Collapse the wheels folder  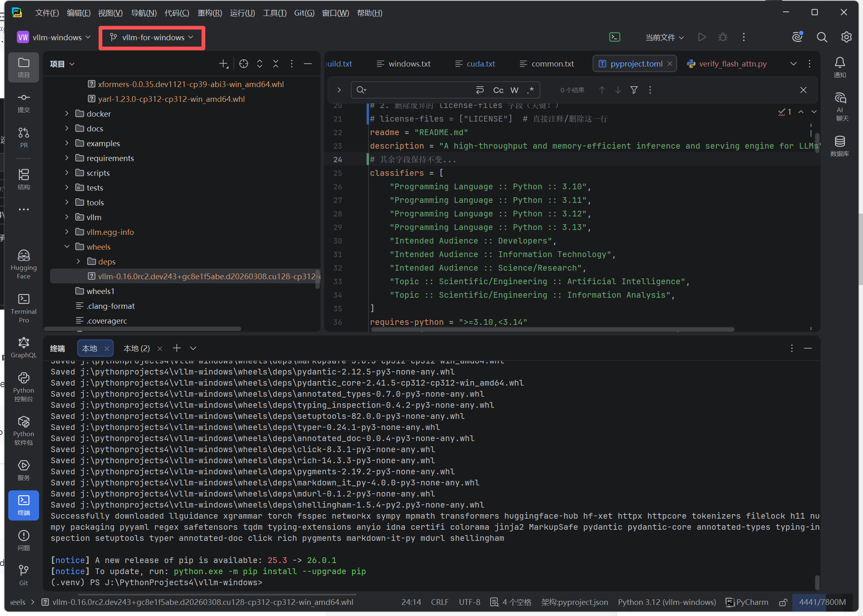coord(67,247)
